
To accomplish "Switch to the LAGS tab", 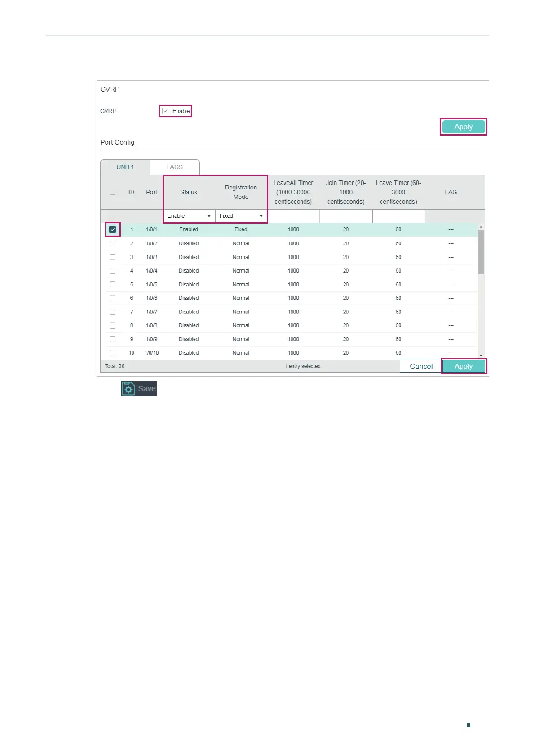I will pos(175,167).
